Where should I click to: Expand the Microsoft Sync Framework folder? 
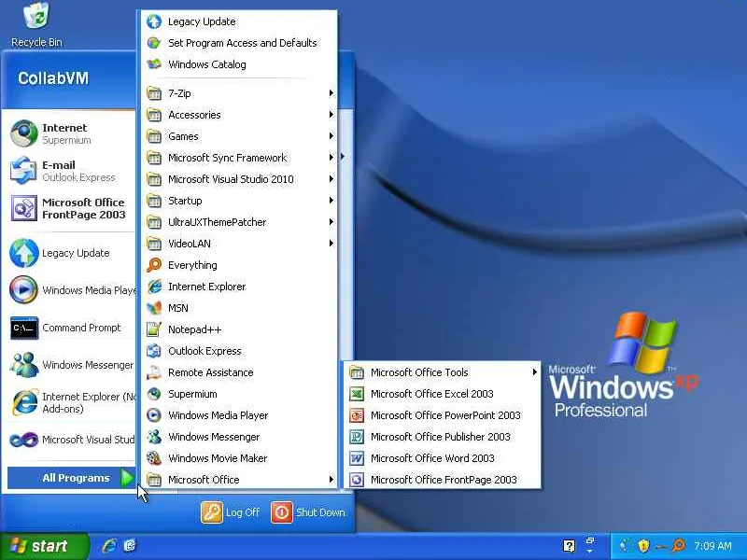[240, 158]
